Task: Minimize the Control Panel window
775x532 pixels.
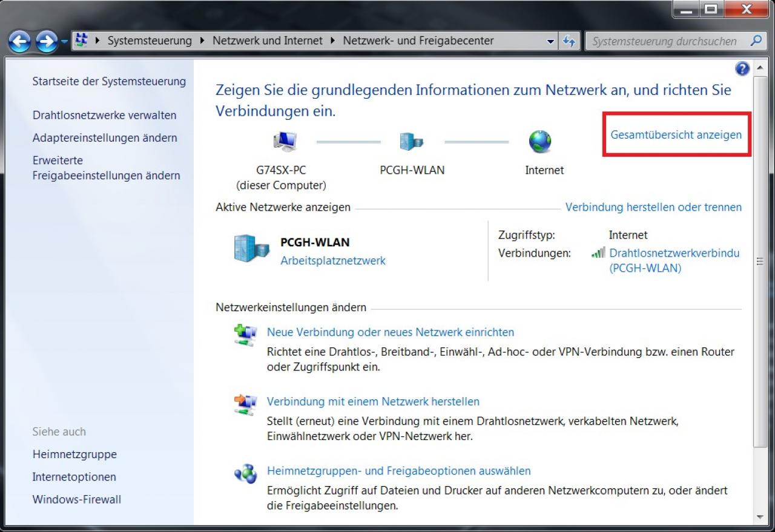Action: click(x=686, y=9)
